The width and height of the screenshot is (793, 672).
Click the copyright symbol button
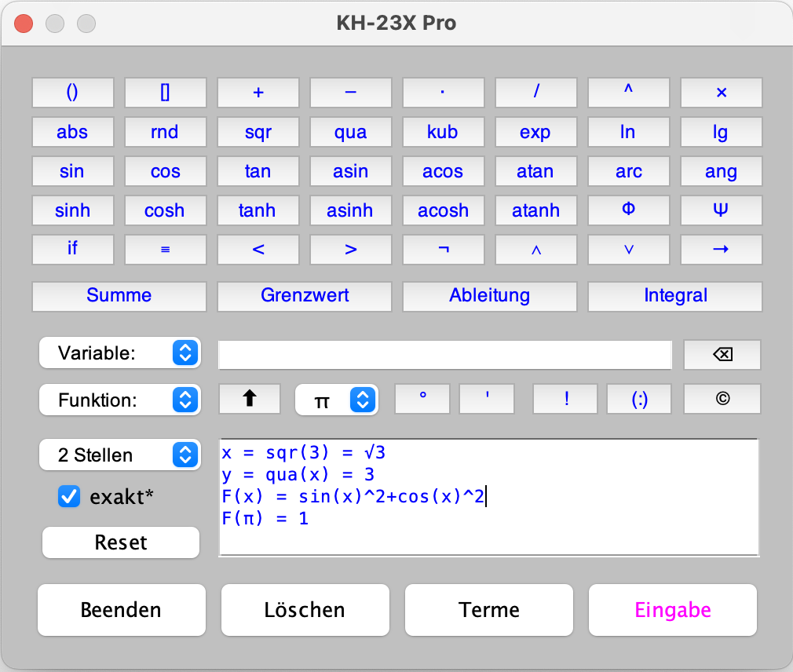click(722, 399)
